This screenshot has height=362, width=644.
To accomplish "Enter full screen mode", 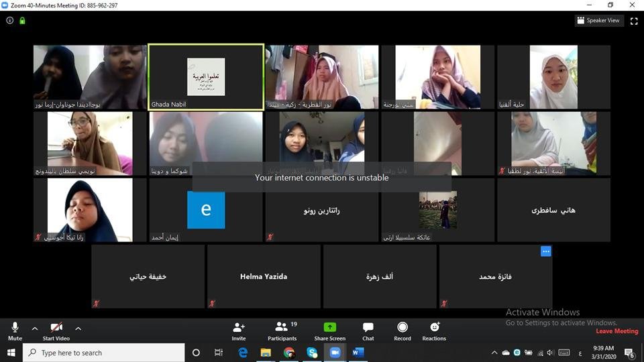I will click(634, 21).
